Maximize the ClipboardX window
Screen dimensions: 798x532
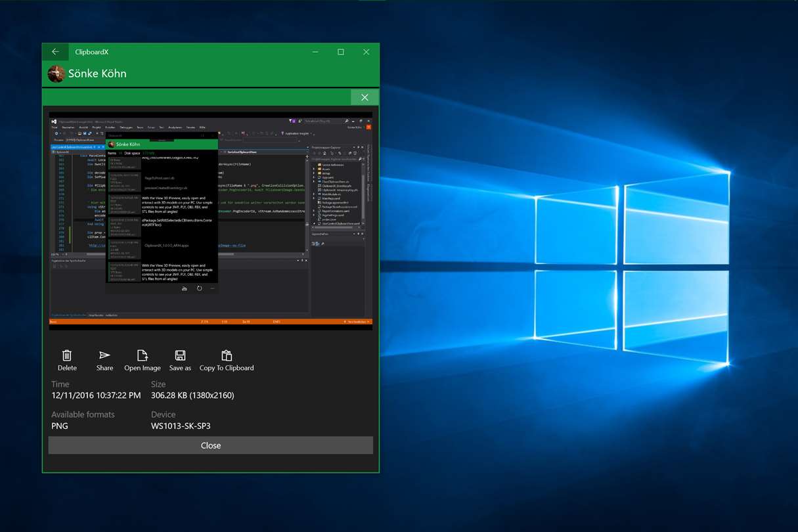tap(341, 52)
